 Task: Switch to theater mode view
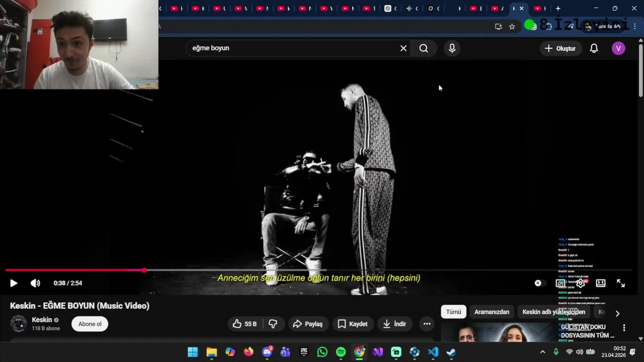point(601,283)
